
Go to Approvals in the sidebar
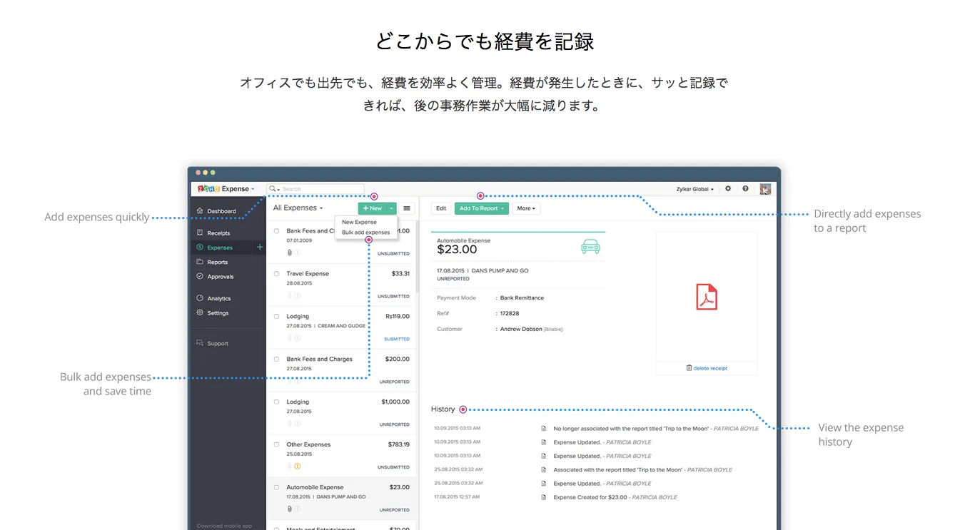(x=220, y=277)
